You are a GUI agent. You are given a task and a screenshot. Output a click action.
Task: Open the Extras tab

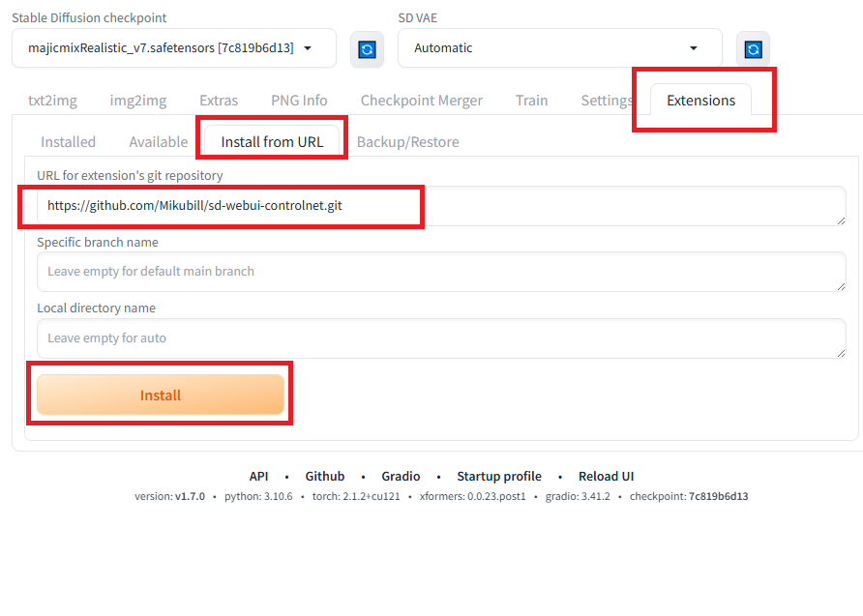pyautogui.click(x=219, y=101)
